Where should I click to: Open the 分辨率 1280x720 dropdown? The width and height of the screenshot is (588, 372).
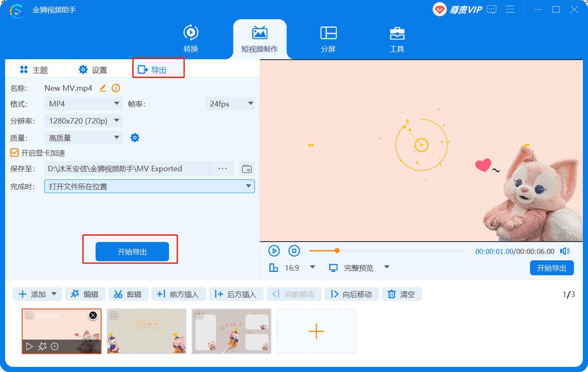pos(84,121)
